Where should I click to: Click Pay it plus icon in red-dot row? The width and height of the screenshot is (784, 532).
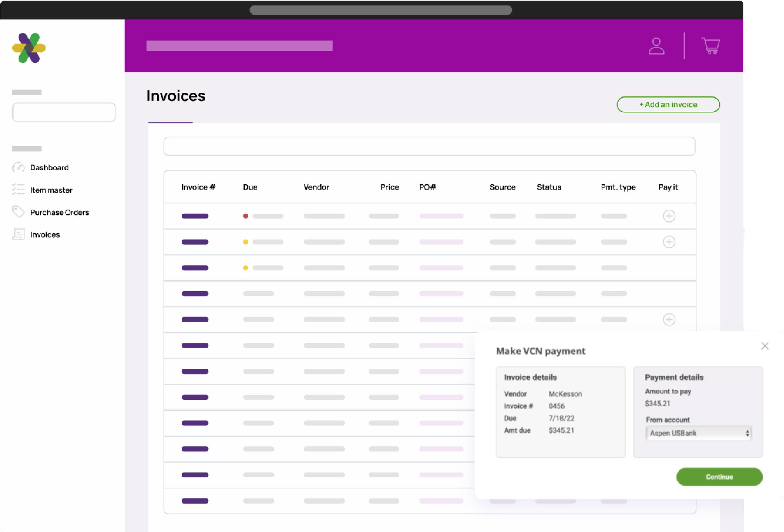669,216
